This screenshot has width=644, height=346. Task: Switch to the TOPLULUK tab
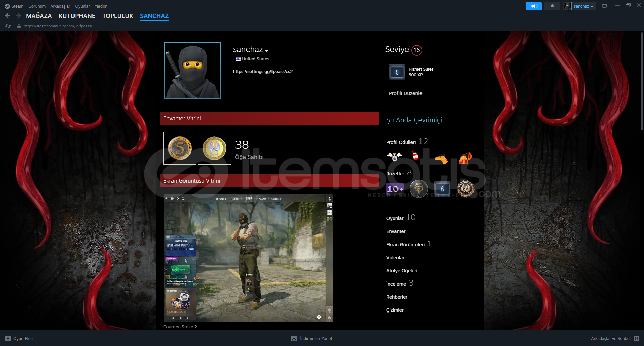118,16
